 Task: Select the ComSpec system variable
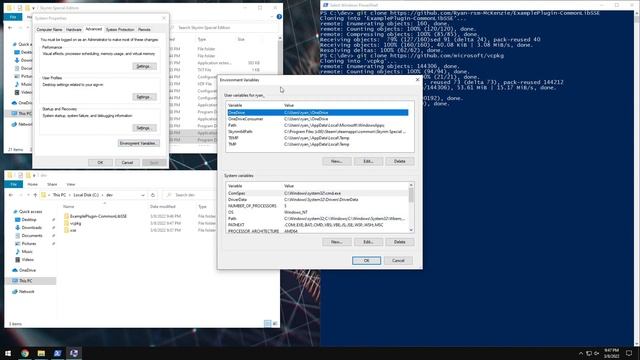click(318, 193)
